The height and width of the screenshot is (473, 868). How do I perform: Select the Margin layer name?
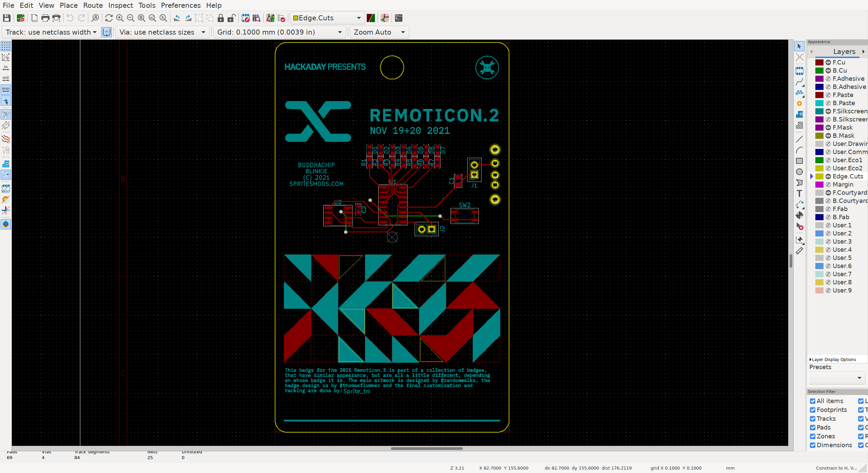tap(843, 185)
